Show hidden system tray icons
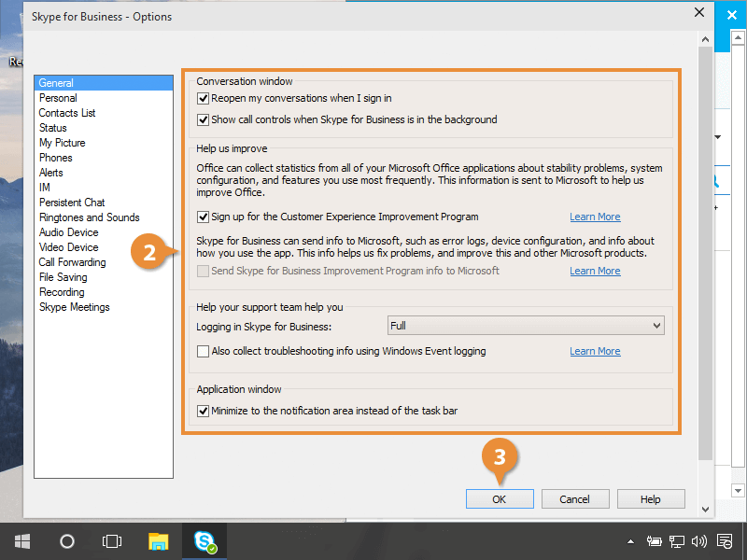Screen dimensions: 747x560 click(631, 541)
